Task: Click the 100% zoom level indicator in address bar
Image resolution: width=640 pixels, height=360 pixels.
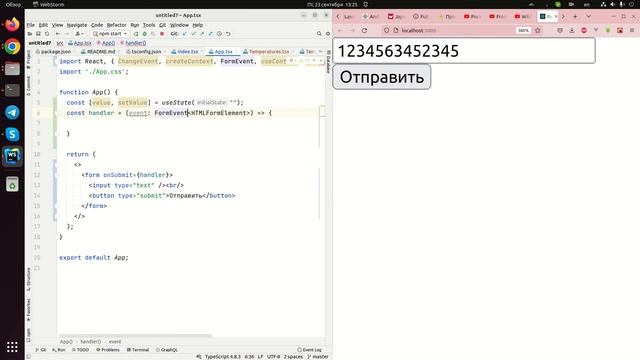Action: (x=523, y=31)
